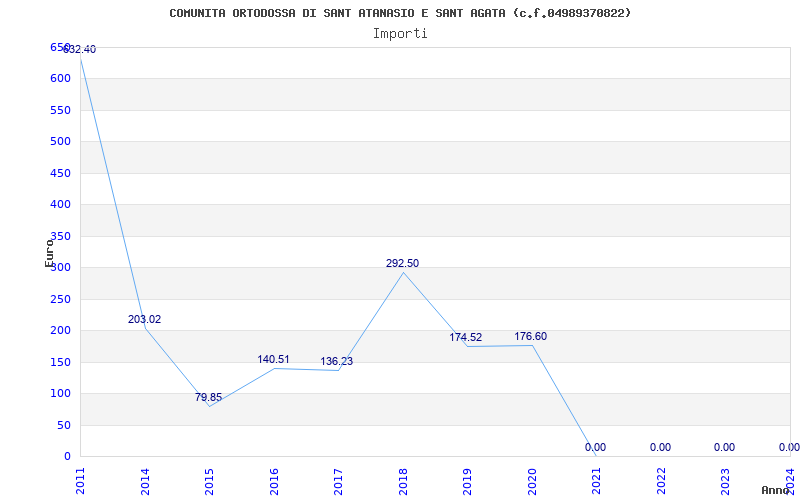Image resolution: width=800 pixels, height=500 pixels.
Task: Click the 650 y-axis tick label
Action: coord(60,47)
